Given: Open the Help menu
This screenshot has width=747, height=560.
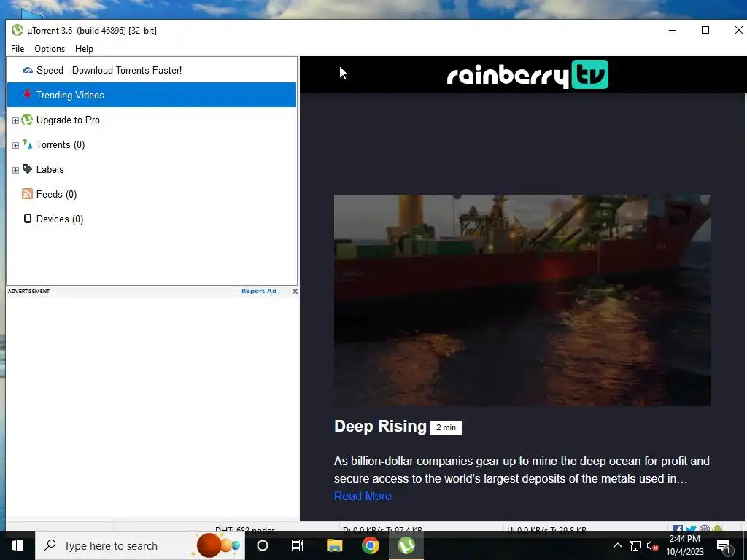Looking at the screenshot, I should pos(84,49).
